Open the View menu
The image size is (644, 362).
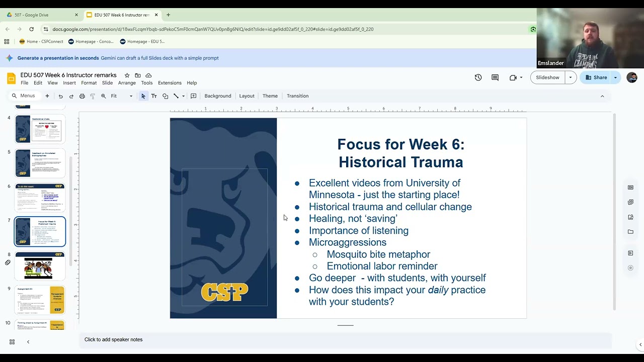click(52, 83)
